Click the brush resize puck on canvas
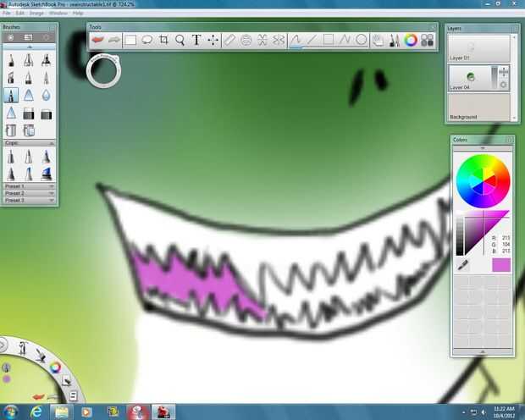The height and width of the screenshot is (420, 525). [103, 70]
